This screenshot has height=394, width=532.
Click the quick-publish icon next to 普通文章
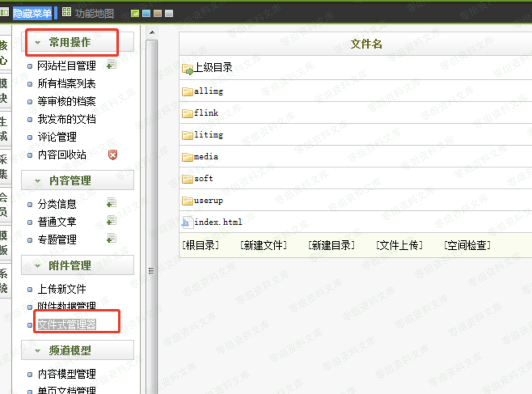point(112,220)
